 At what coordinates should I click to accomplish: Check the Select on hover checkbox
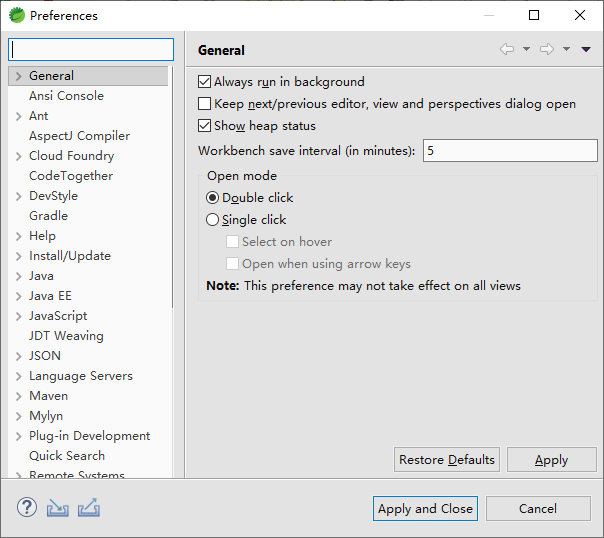tap(232, 241)
